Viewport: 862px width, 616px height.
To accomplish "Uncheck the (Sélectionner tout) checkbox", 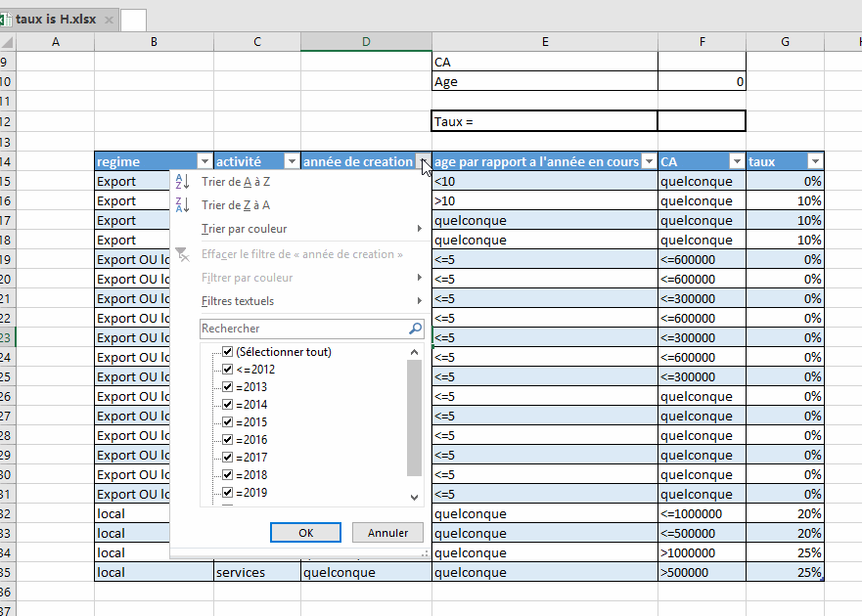I will 228,352.
